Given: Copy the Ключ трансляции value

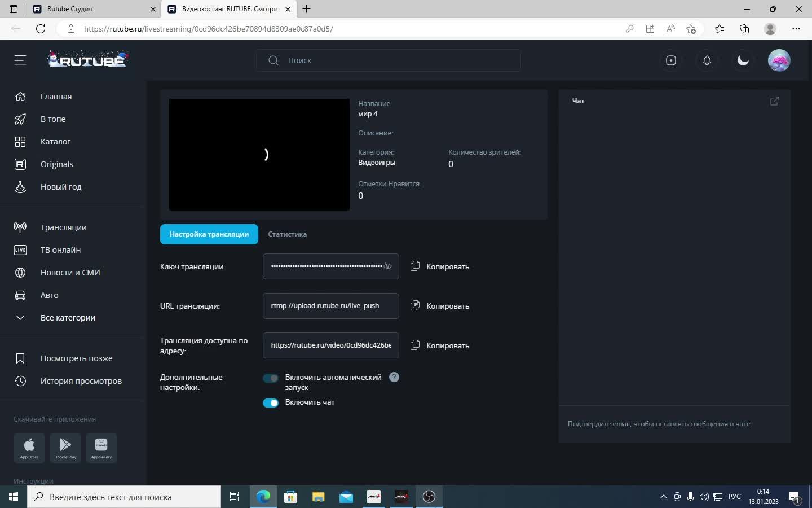Looking at the screenshot, I should tap(440, 266).
